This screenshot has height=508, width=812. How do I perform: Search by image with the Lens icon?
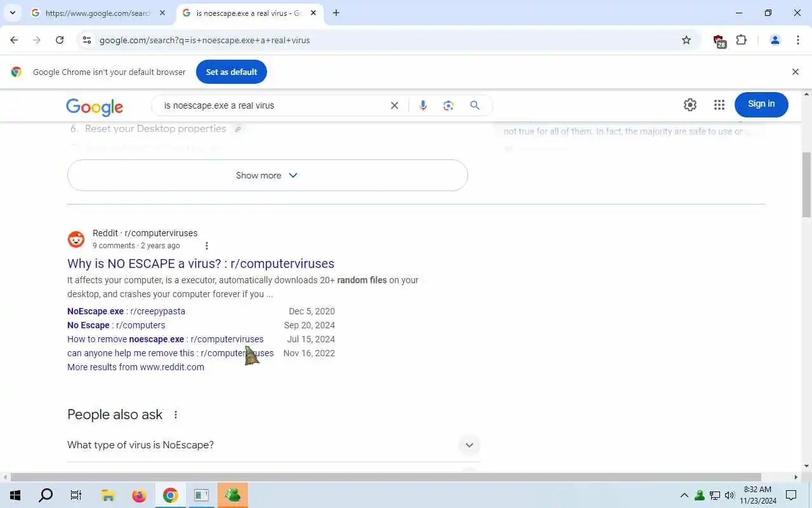(x=449, y=105)
